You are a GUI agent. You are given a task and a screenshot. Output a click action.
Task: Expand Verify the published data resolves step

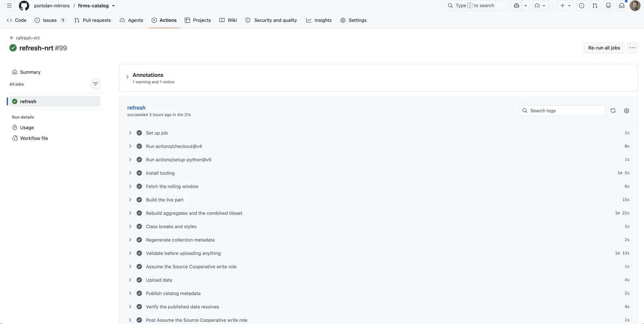click(x=130, y=307)
